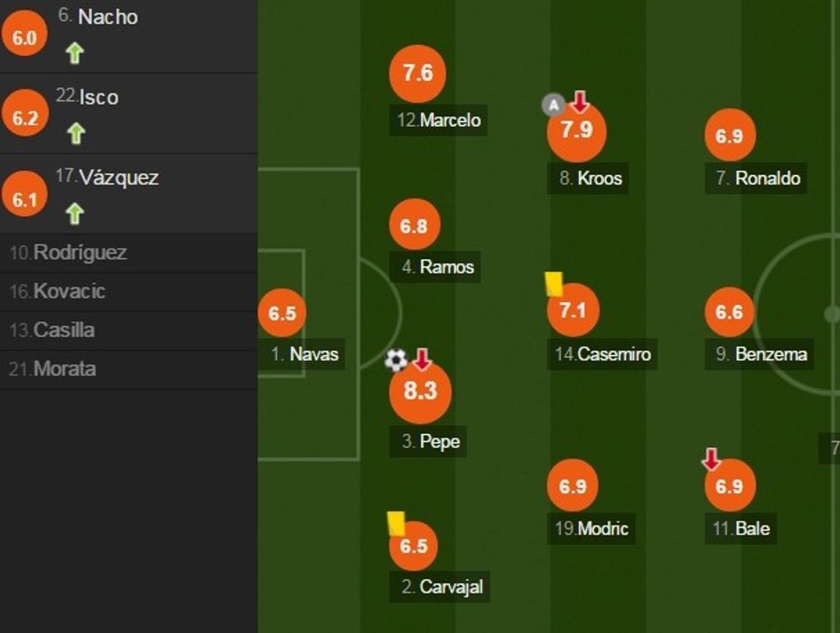
Task: Open Modric's player name label
Action: pos(591,528)
